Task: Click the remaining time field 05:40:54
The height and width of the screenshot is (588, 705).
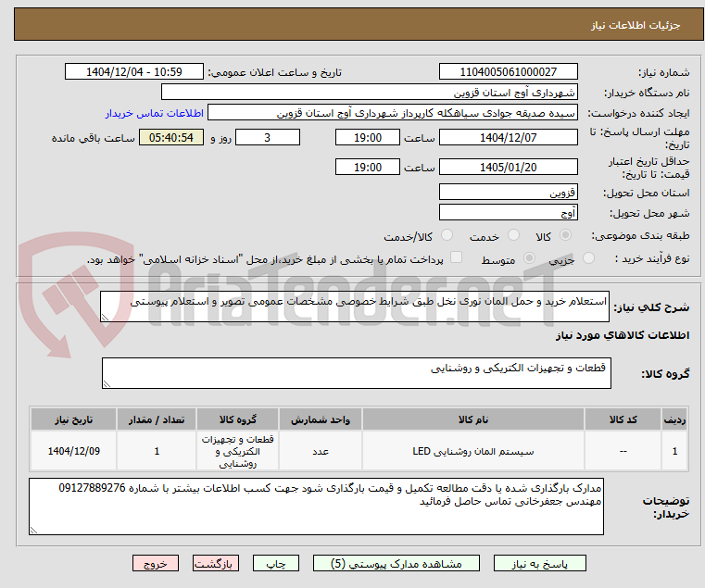Action: tap(171, 138)
